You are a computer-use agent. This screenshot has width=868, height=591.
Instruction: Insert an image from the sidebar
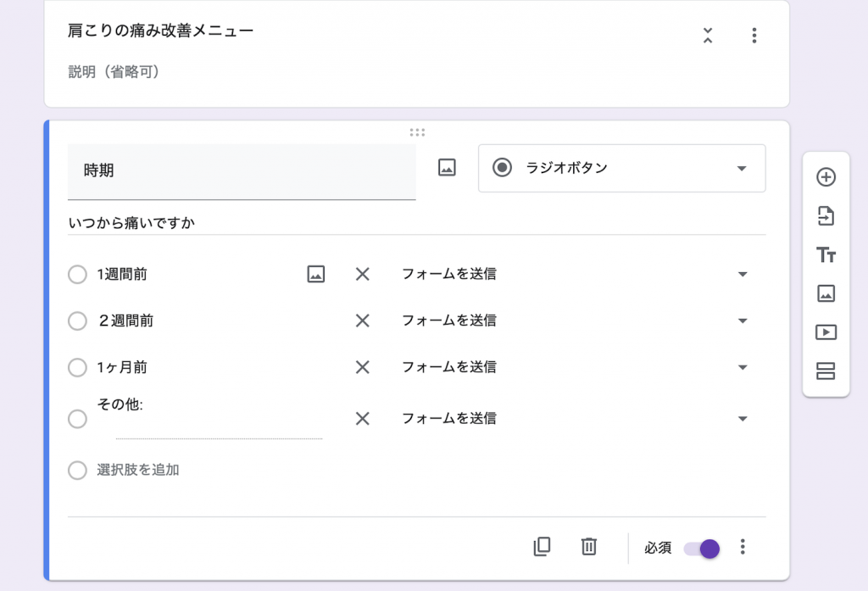click(x=826, y=293)
